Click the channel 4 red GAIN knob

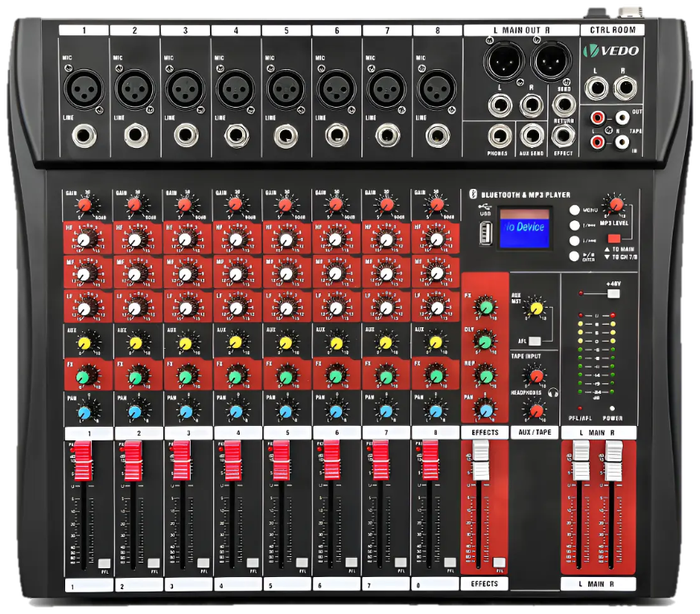click(x=235, y=205)
